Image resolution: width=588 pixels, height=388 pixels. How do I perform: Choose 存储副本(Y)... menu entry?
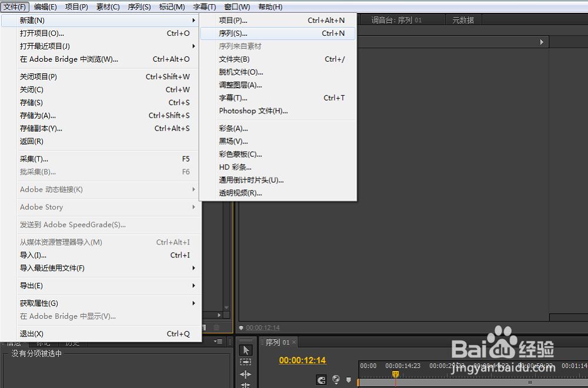click(100, 128)
